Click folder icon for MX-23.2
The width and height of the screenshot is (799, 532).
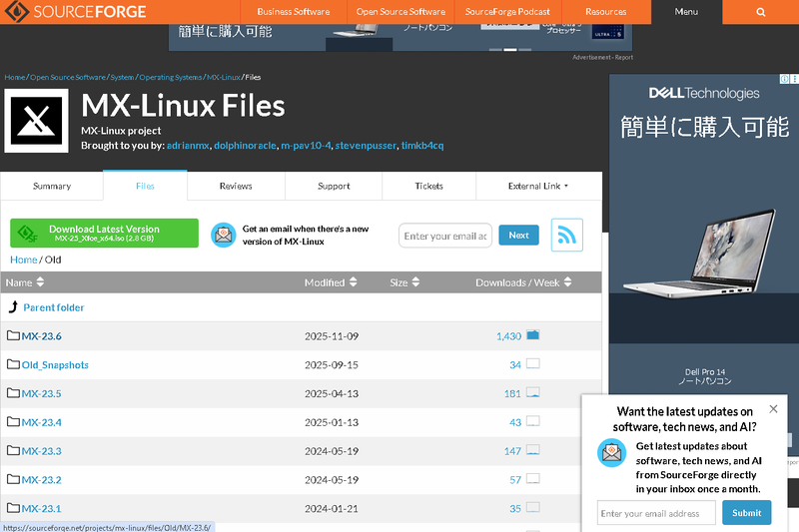click(13, 479)
